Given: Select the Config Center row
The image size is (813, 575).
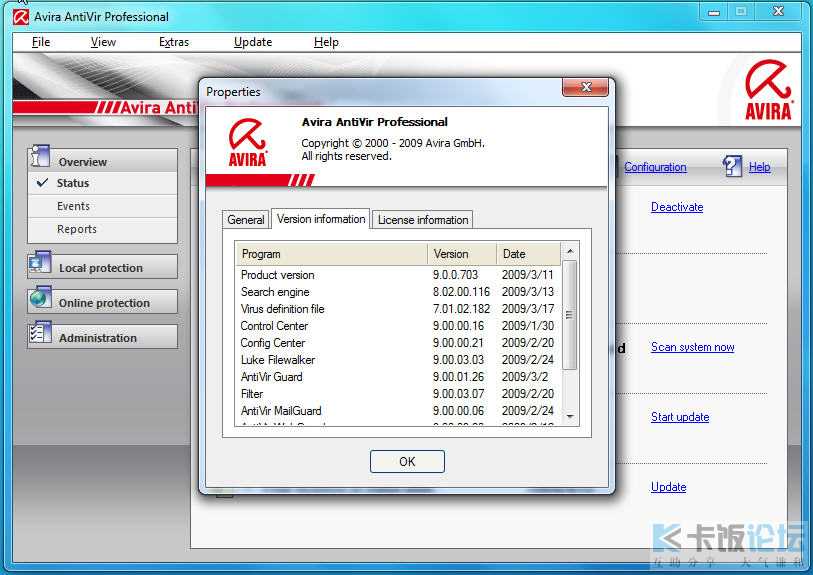Looking at the screenshot, I should (398, 343).
